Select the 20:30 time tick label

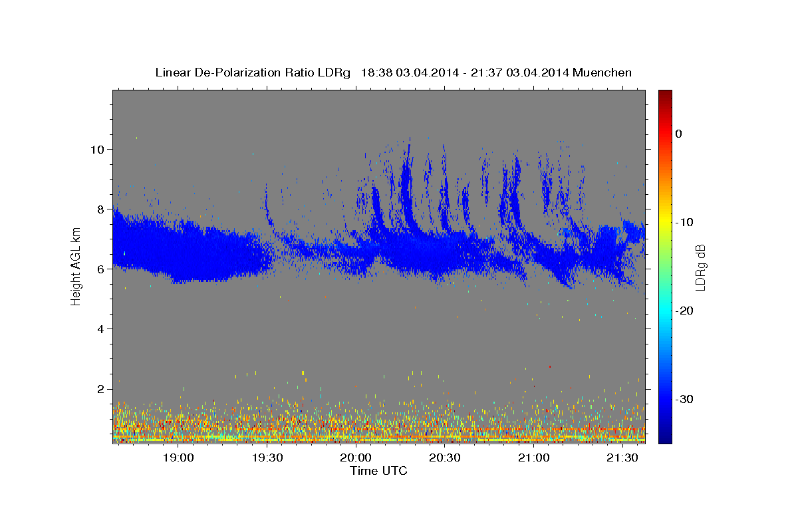click(x=445, y=458)
